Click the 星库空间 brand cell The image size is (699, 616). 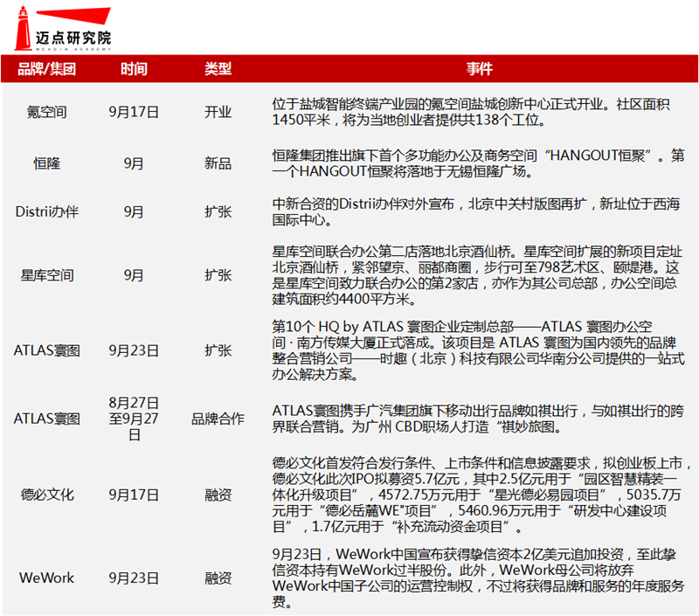(x=47, y=275)
